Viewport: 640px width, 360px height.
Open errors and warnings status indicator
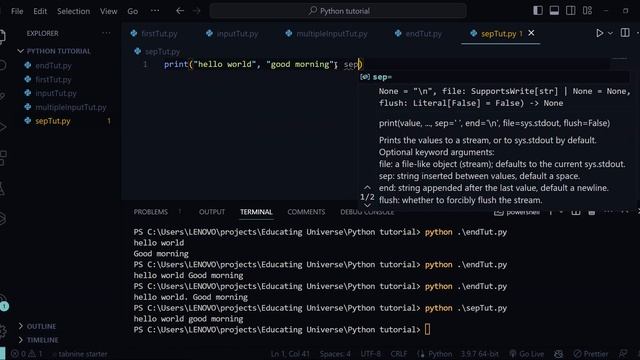click(27, 353)
